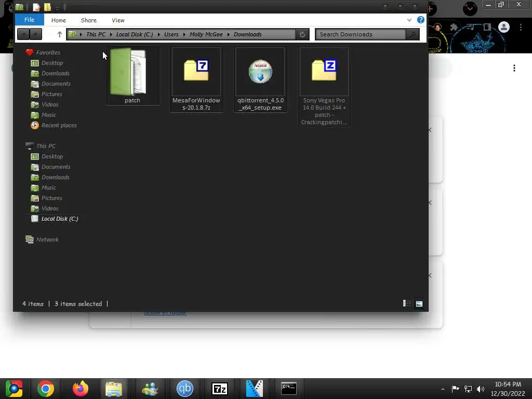Image resolution: width=532 pixels, height=399 pixels.
Task: Open Chrome extensions puzzle icon
Action: coord(454,27)
